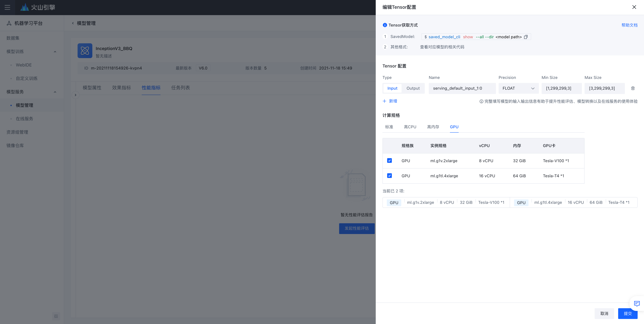This screenshot has height=324, width=644.
Task: Click the InceptionV3_BBQ model icon
Action: (85, 51)
